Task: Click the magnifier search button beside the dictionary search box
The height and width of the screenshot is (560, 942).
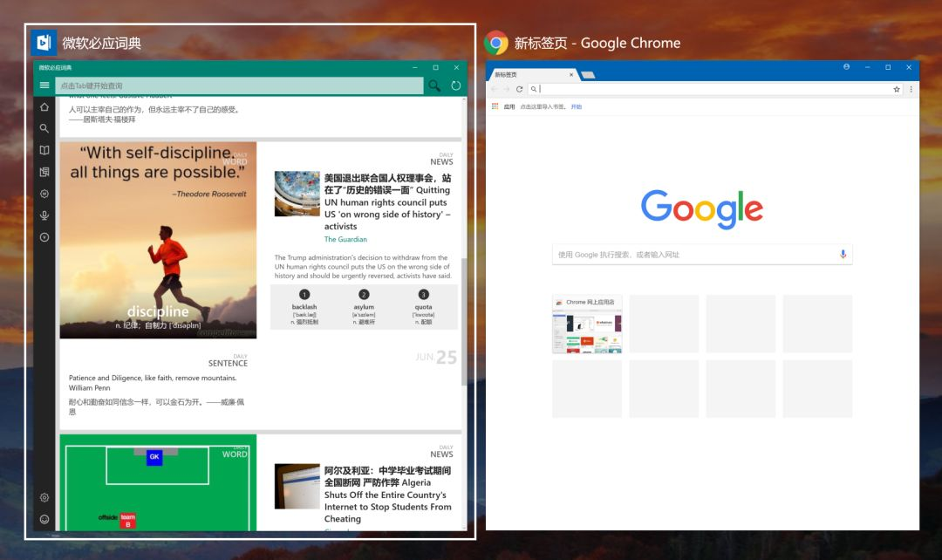Action: (x=434, y=86)
